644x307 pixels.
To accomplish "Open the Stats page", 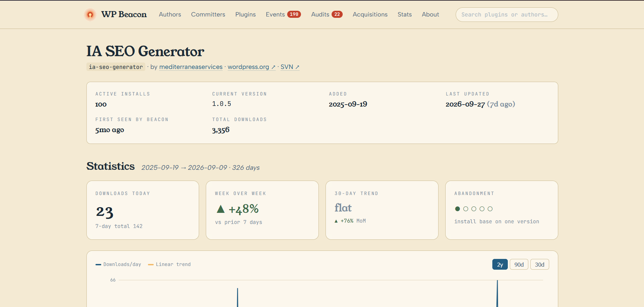I will coord(405,14).
